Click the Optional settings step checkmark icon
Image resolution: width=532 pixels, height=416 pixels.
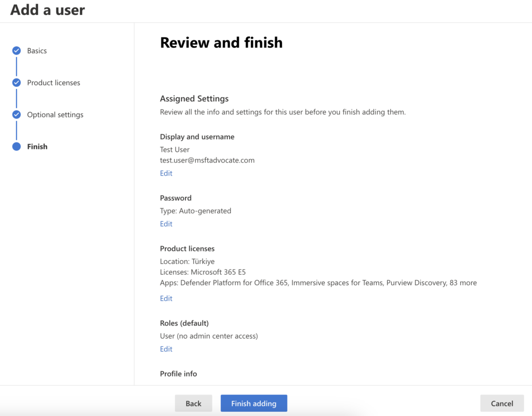pyautogui.click(x=17, y=115)
